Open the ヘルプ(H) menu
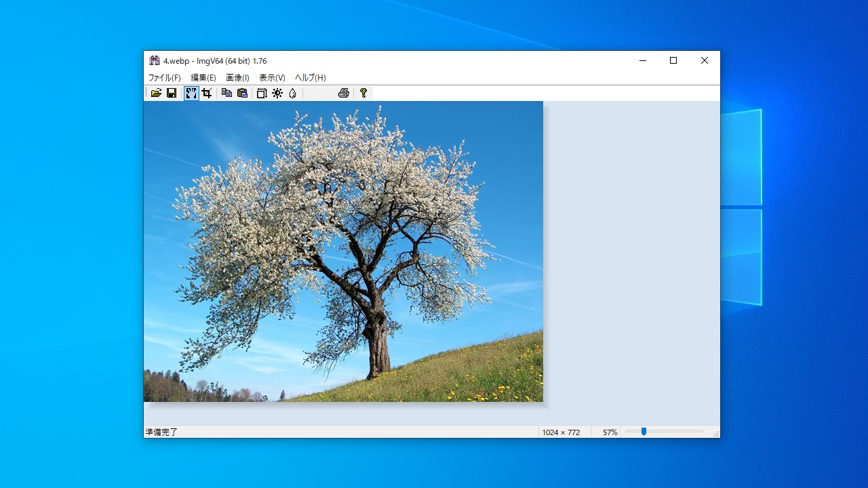 click(x=311, y=78)
